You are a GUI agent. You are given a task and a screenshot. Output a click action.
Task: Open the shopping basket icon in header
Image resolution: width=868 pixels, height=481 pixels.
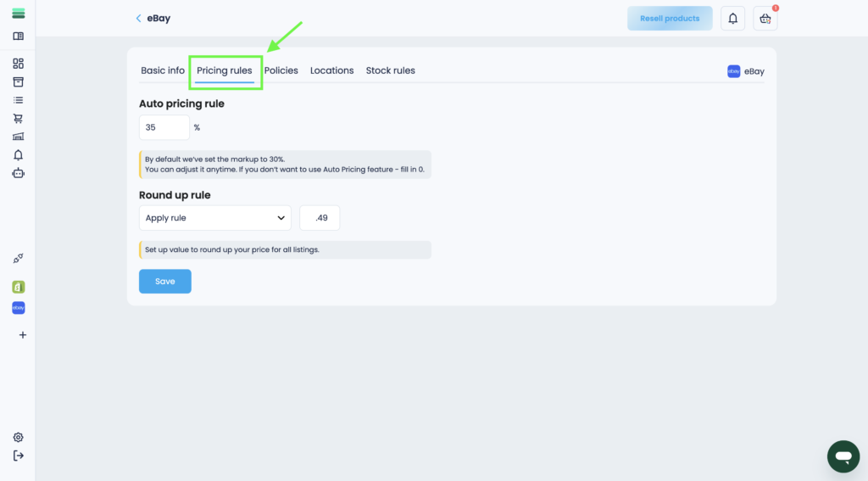[x=765, y=19]
